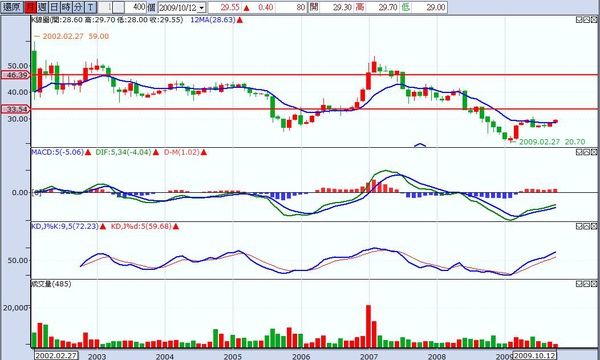Image resolution: width=600 pixels, height=360 pixels.
Task: Click red triangle beside D-M(1.02)
Action: pos(204,152)
